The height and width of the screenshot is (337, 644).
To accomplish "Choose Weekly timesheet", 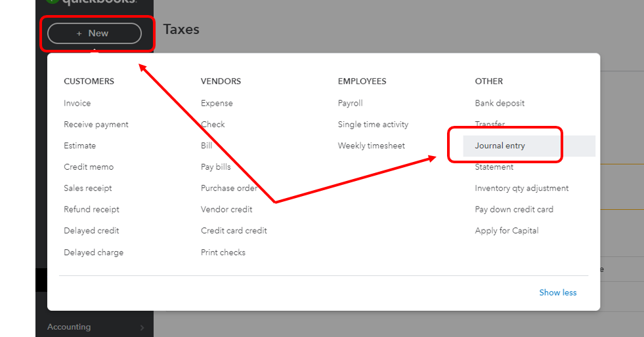I will click(x=372, y=146).
